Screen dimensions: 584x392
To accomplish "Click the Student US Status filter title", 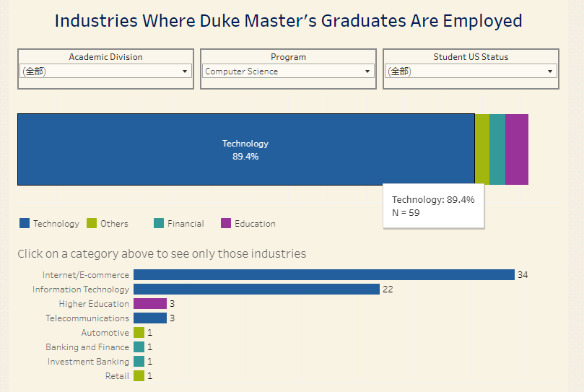I will [471, 57].
